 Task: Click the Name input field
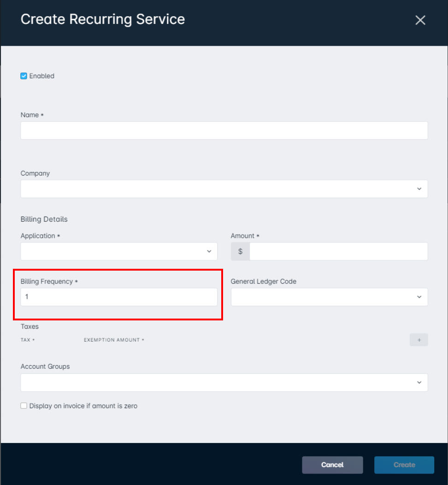pyautogui.click(x=224, y=130)
